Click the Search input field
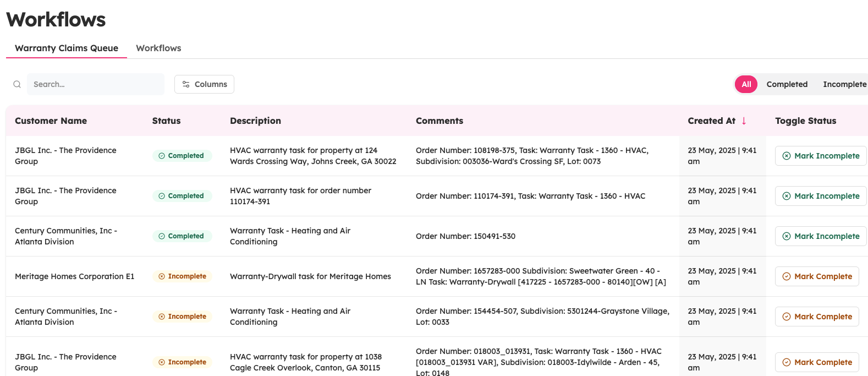Viewport: 868px width, 376px height. (x=96, y=84)
